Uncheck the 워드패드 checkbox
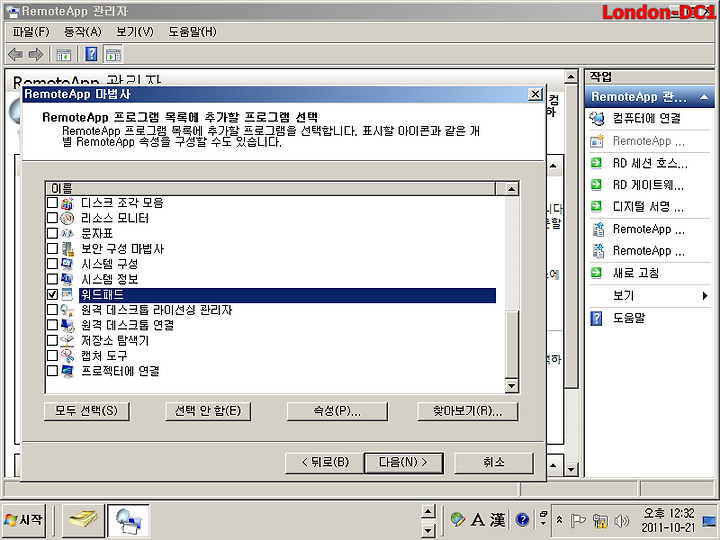 point(52,294)
